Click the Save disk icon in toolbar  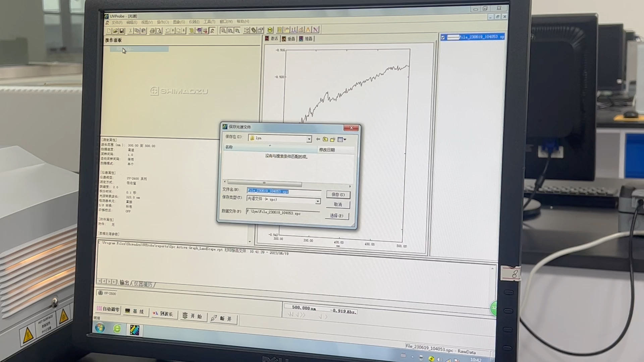122,31
